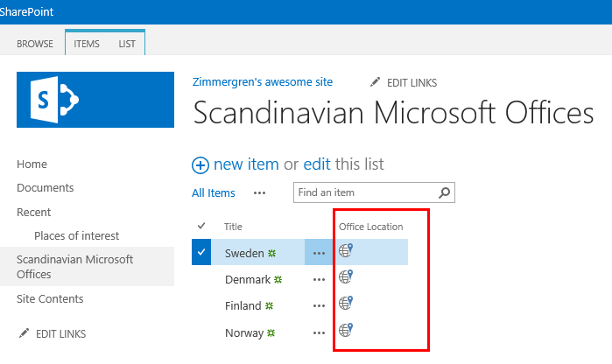
Task: Open ellipsis menu for Denmark
Action: 319,279
